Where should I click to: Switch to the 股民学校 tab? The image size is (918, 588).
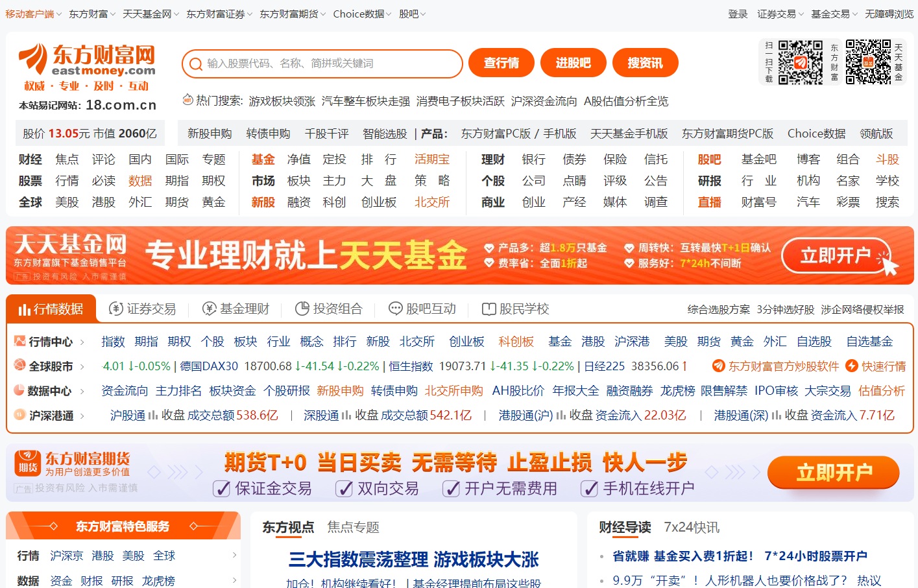(x=516, y=309)
